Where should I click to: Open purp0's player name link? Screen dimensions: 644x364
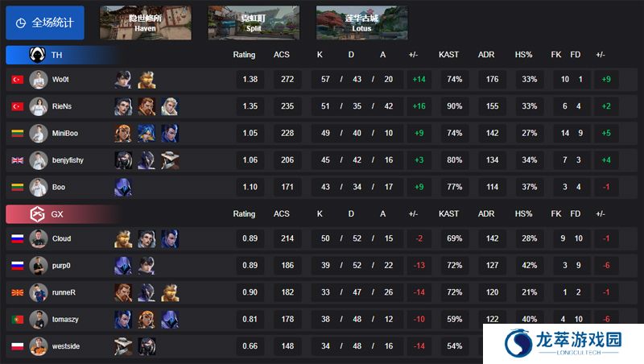pyautogui.click(x=61, y=266)
